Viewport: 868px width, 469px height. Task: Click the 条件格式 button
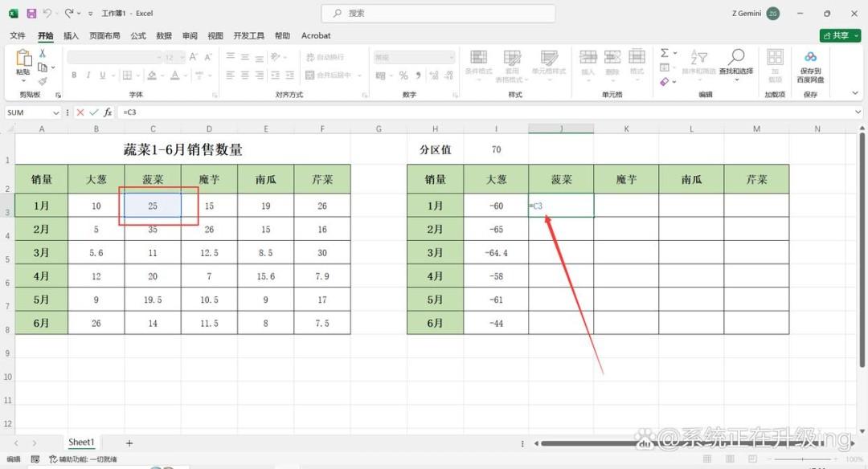479,65
